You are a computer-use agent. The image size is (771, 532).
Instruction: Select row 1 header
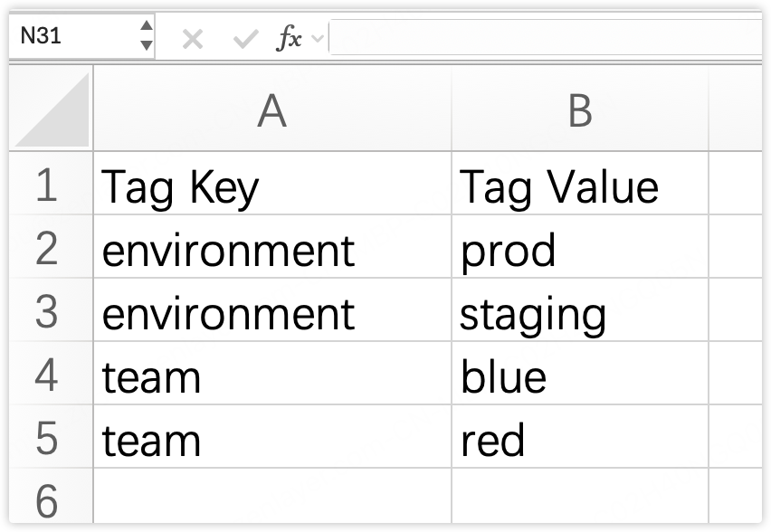pyautogui.click(x=47, y=185)
